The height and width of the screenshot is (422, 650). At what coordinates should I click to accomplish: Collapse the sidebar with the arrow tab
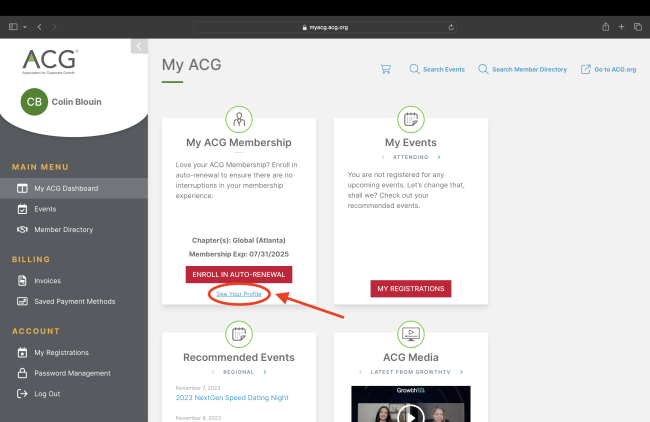click(139, 46)
